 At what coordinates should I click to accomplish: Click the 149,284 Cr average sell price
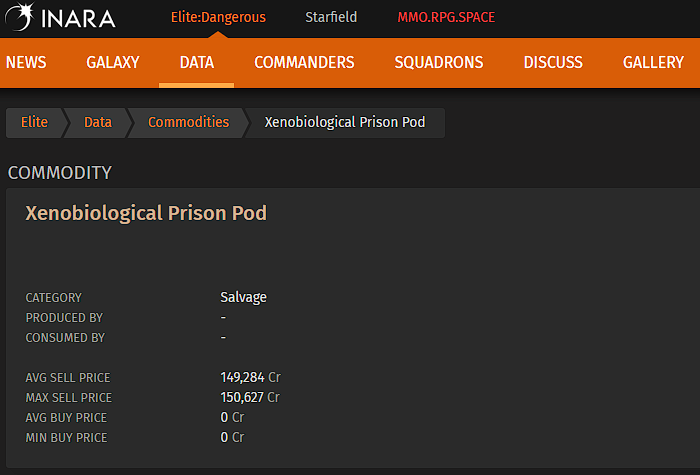click(x=250, y=377)
